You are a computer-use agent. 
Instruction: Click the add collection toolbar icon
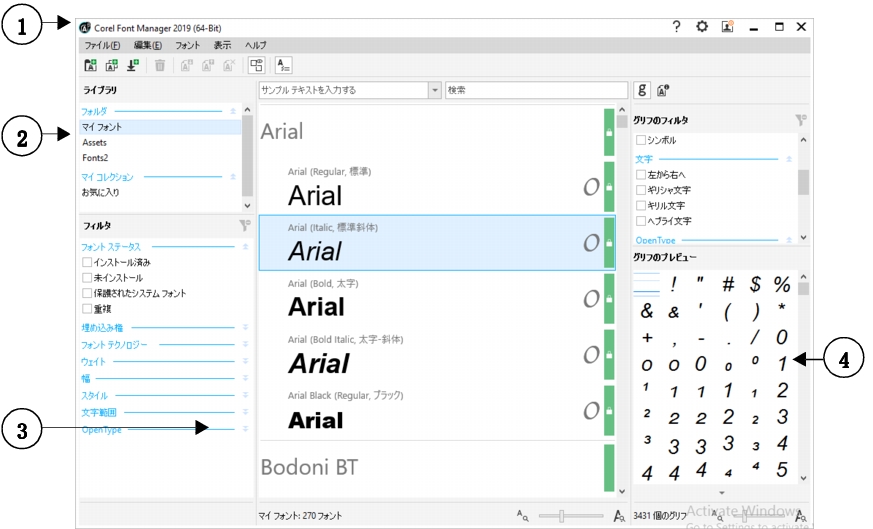point(111,66)
